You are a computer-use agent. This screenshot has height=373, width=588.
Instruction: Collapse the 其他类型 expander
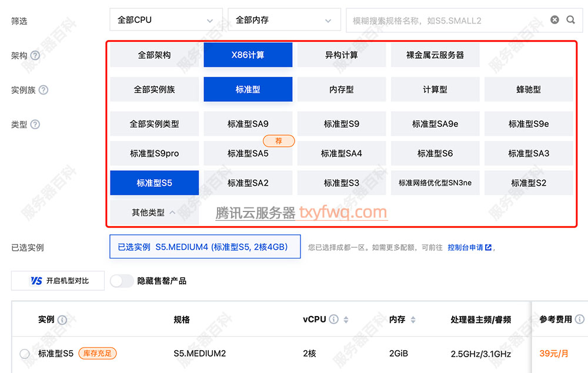[154, 213]
